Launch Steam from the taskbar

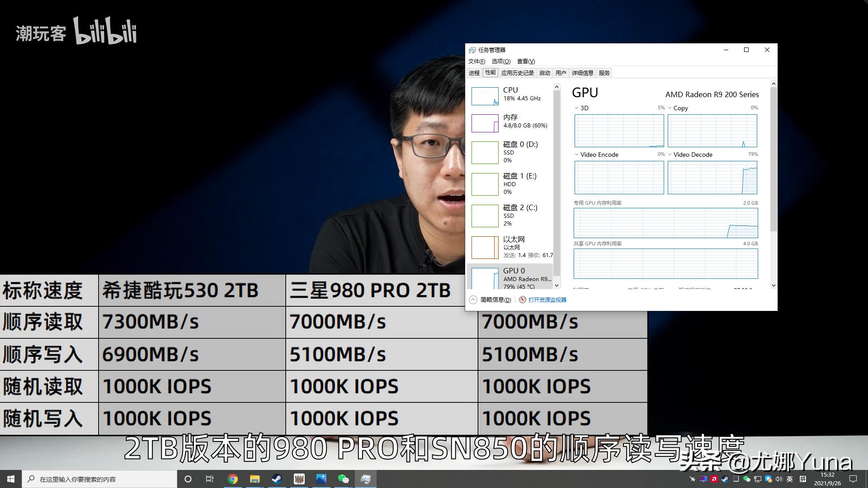click(x=277, y=479)
